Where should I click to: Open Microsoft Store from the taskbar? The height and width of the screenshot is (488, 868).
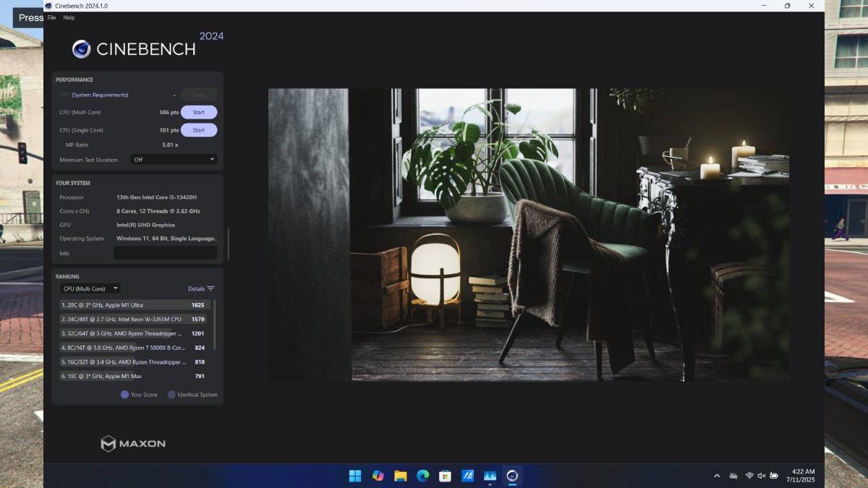pyautogui.click(x=445, y=476)
